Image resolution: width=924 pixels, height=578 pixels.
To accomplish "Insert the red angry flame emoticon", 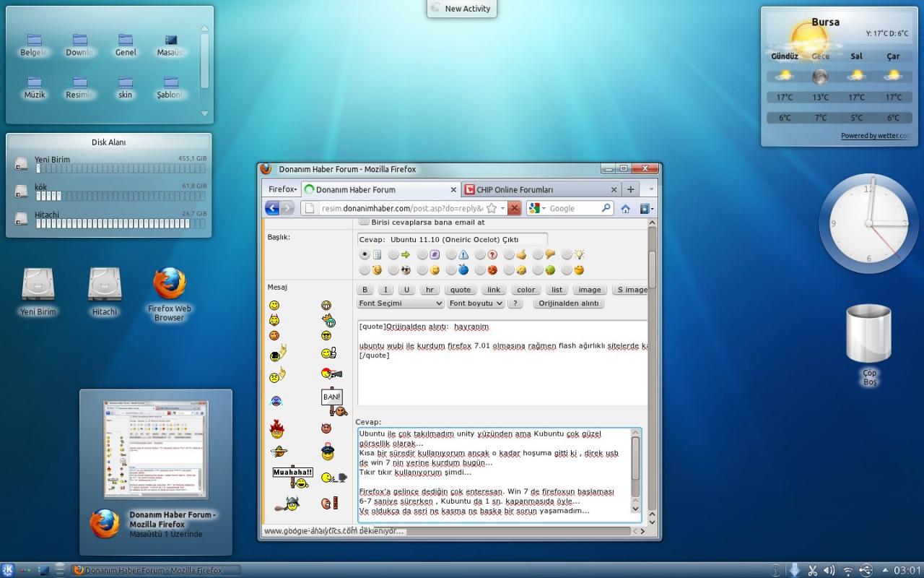I will (276, 430).
